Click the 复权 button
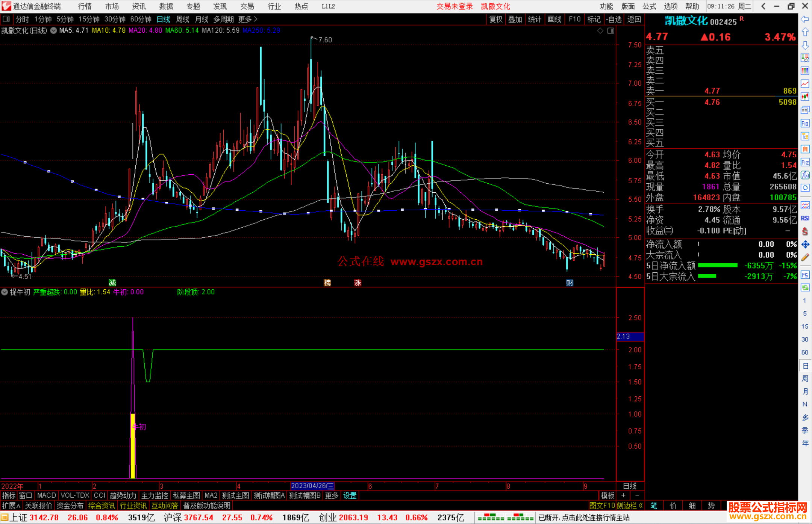The height and width of the screenshot is (524, 812). pyautogui.click(x=495, y=19)
